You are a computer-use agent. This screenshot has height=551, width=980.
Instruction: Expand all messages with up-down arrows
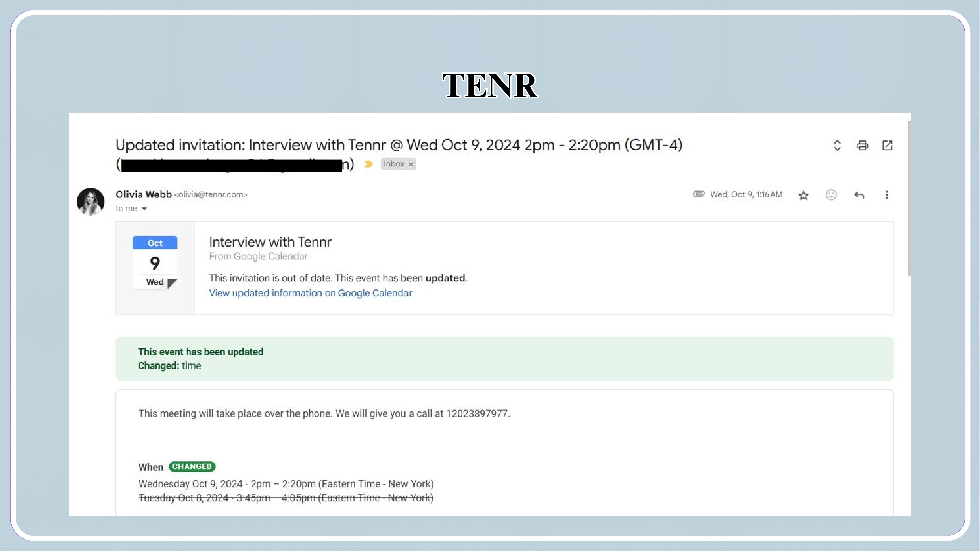pyautogui.click(x=837, y=145)
